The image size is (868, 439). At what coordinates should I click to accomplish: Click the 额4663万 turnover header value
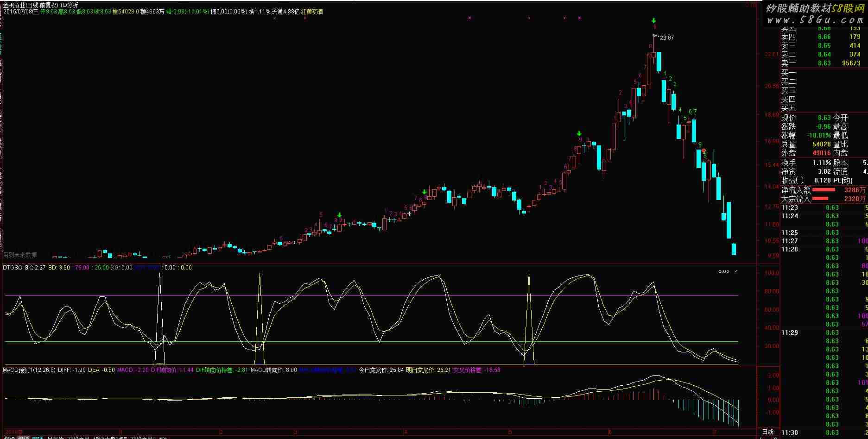[152, 12]
